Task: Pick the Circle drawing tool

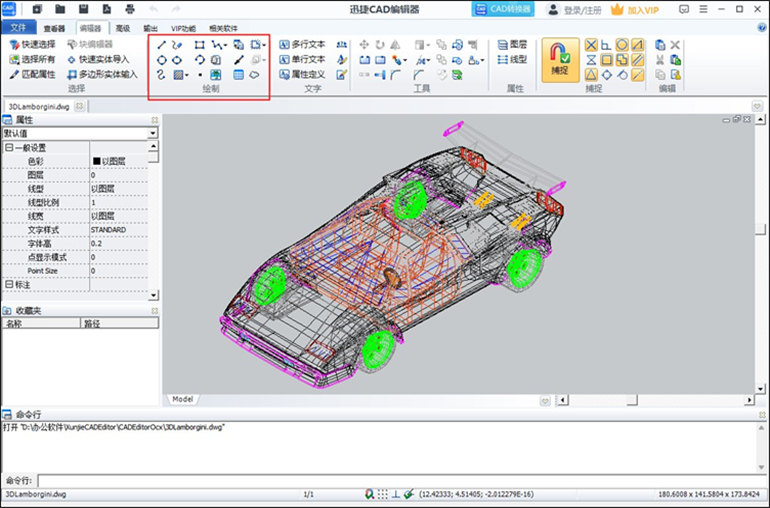Action: point(162,60)
